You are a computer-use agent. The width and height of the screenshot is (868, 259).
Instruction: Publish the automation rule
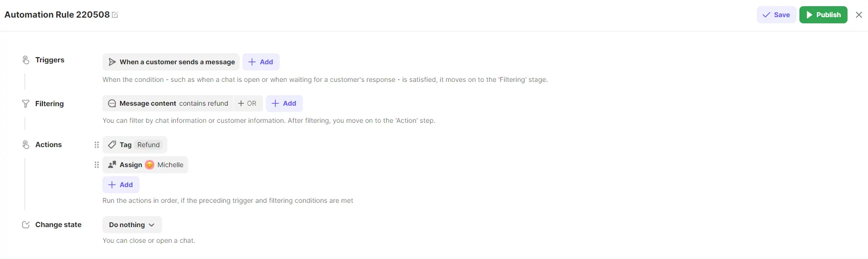[823, 15]
